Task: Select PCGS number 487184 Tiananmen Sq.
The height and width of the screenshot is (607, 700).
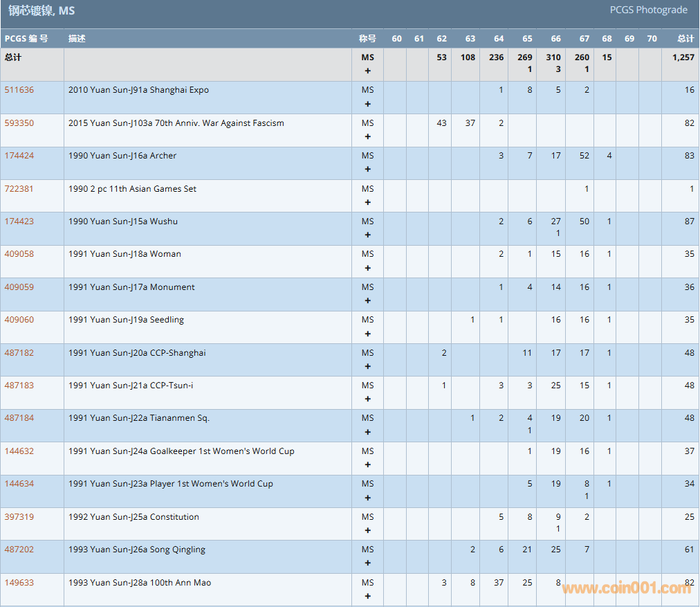Action: tap(19, 418)
